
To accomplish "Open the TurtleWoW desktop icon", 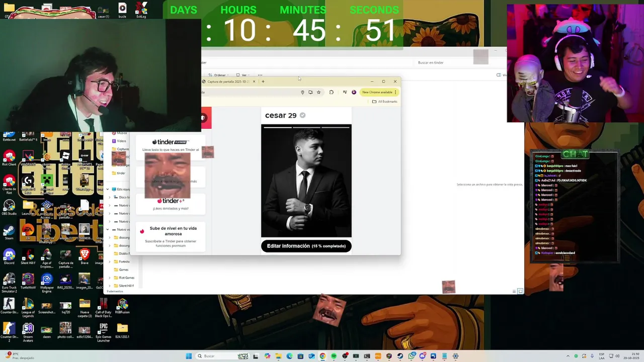I will 28,281.
